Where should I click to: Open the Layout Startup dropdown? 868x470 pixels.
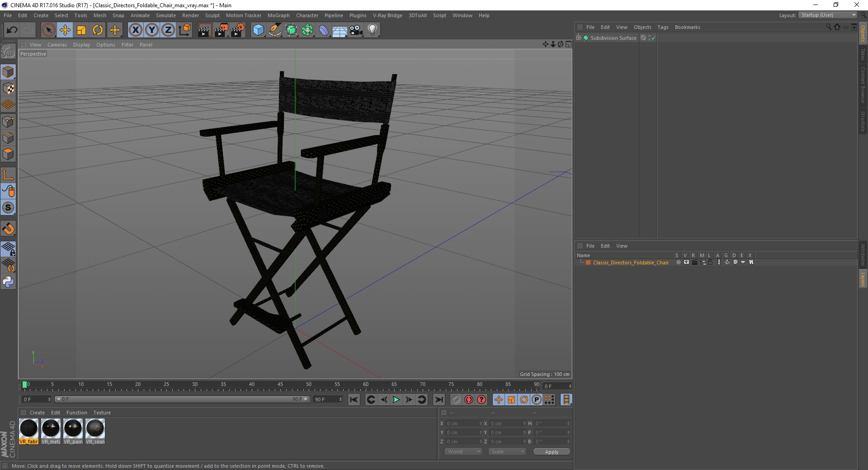(x=828, y=15)
